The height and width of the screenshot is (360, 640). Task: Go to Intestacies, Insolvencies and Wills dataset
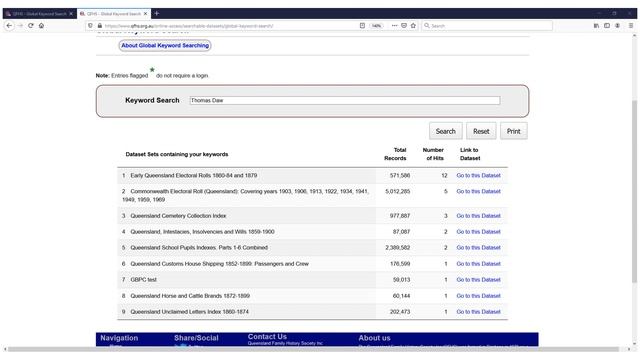pos(478,231)
